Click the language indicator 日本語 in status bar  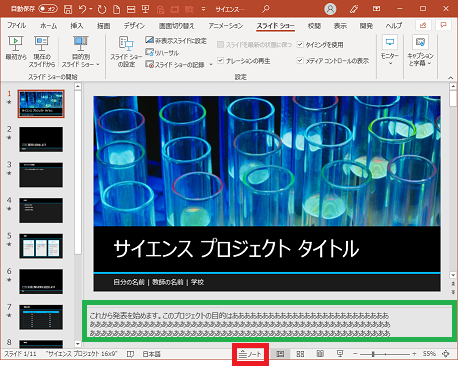coord(152,354)
